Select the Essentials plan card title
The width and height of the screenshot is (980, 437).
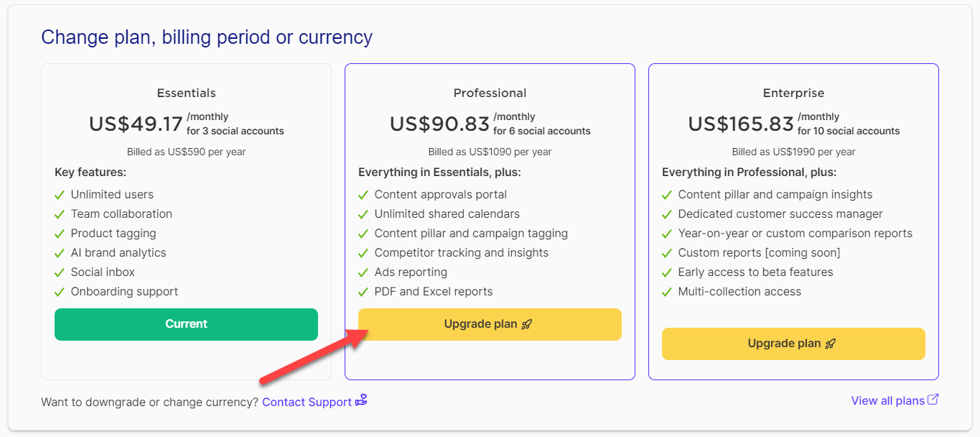pos(186,93)
